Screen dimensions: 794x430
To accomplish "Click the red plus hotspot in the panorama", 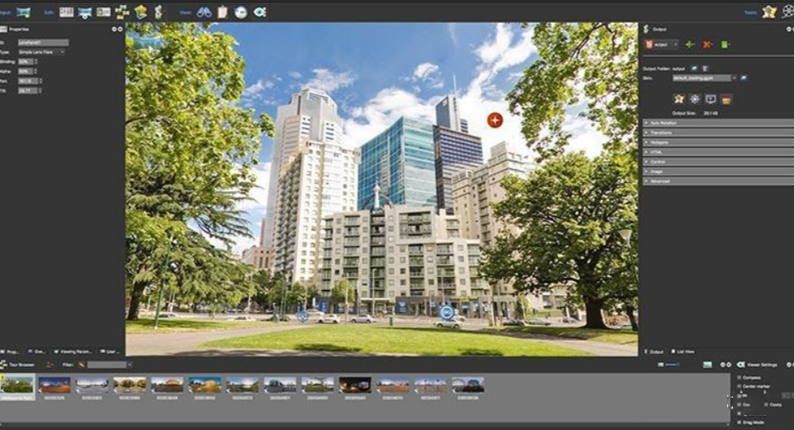I will pos(495,121).
